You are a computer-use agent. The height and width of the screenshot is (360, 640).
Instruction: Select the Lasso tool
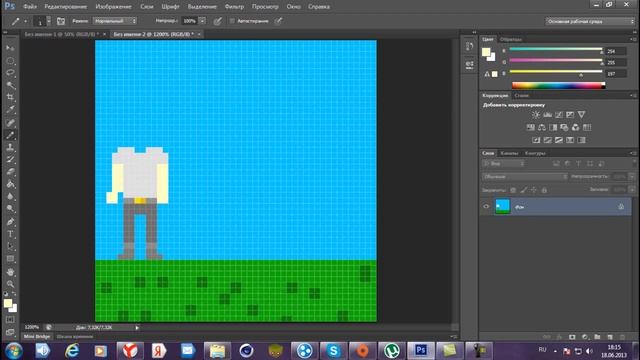pos(10,73)
